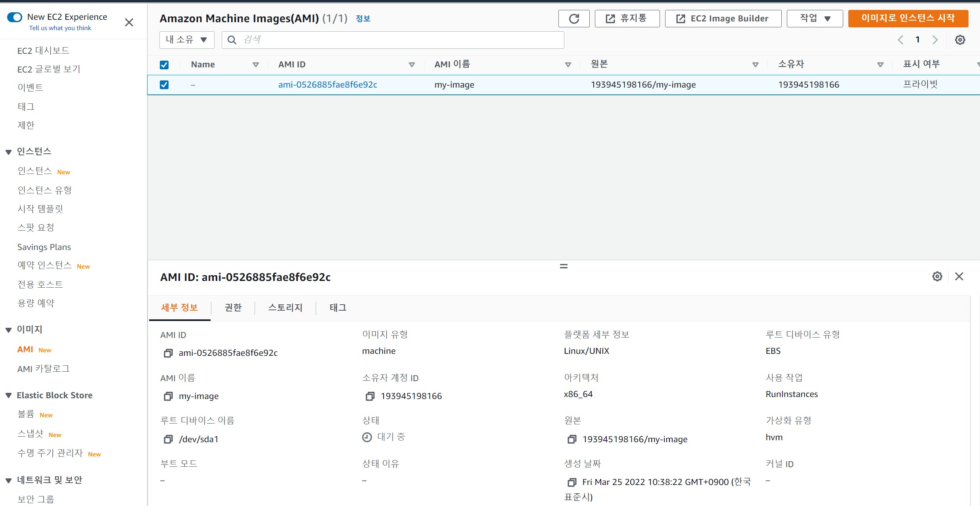Sort by the 원본 column arrow
980x506 pixels.
tap(756, 65)
